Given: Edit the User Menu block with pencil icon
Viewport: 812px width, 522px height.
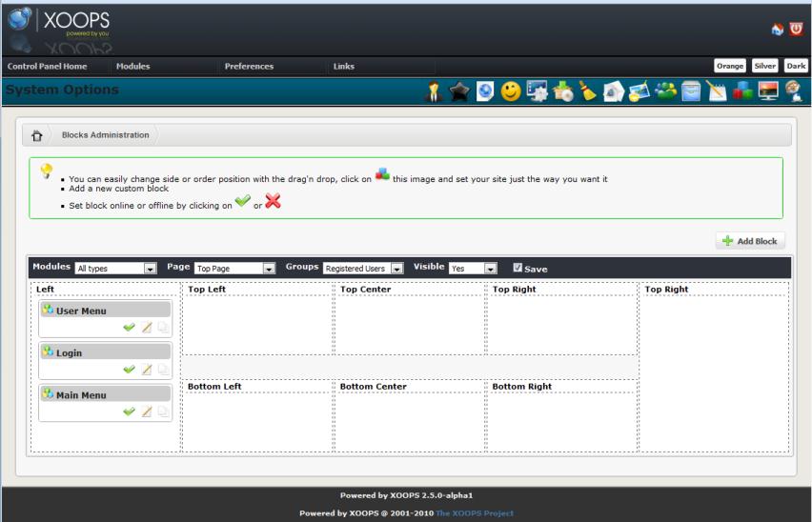Looking at the screenshot, I should coord(147,328).
